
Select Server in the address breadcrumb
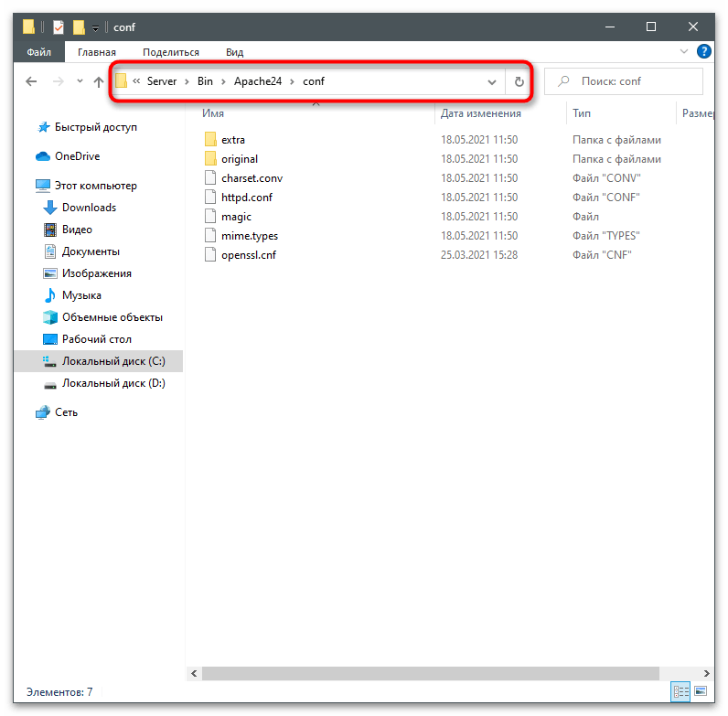(162, 81)
